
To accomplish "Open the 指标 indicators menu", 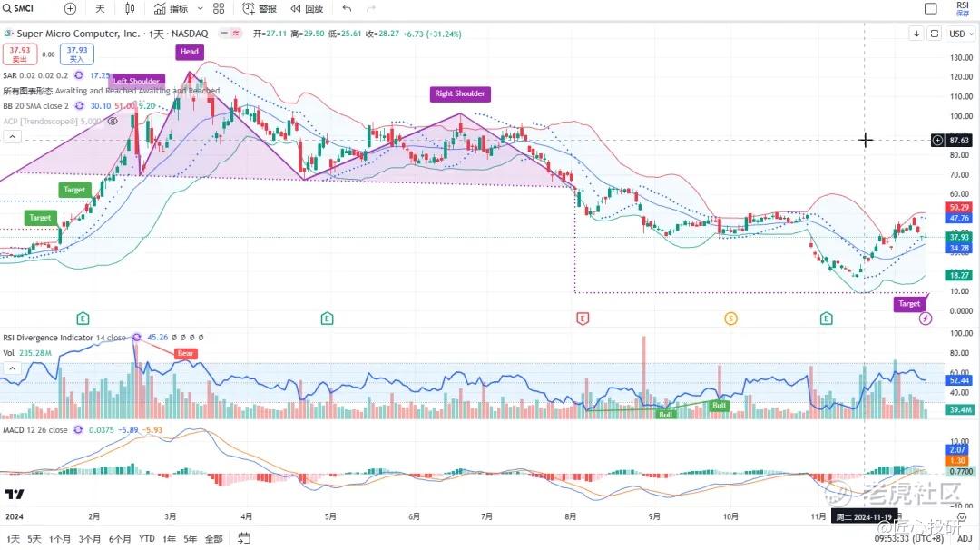I will coord(171,9).
